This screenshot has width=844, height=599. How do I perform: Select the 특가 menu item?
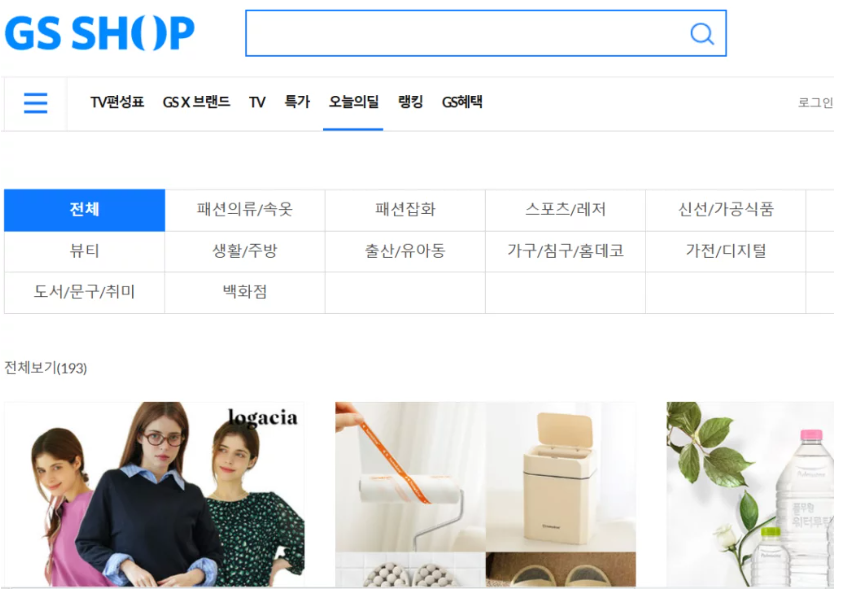tap(297, 102)
